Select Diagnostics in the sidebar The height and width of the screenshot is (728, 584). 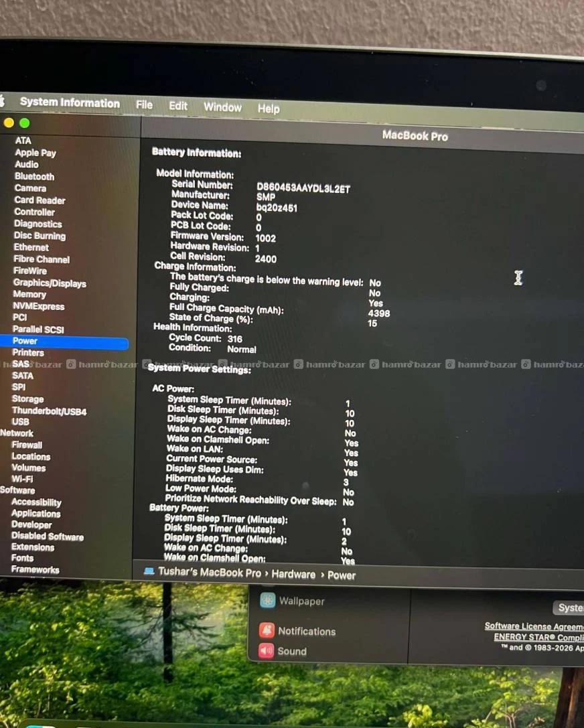click(38, 224)
